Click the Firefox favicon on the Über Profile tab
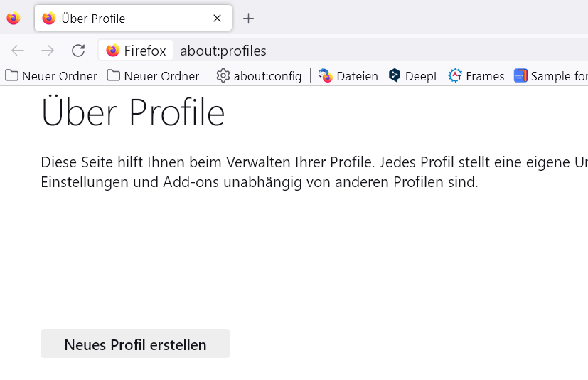This screenshot has height=380, width=588. [49, 19]
